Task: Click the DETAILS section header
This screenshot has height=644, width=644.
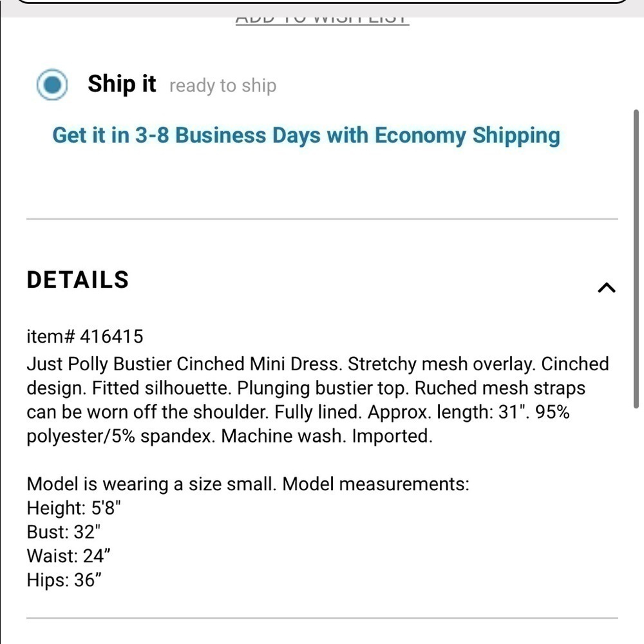Action: point(77,279)
